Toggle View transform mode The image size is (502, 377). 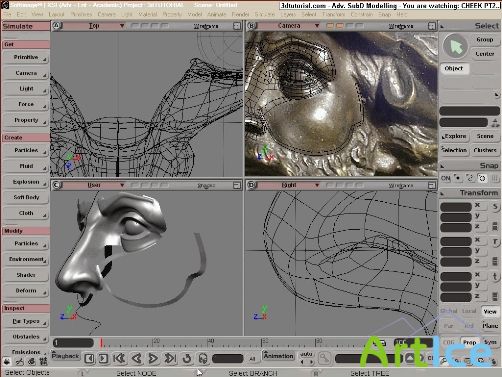[490, 311]
